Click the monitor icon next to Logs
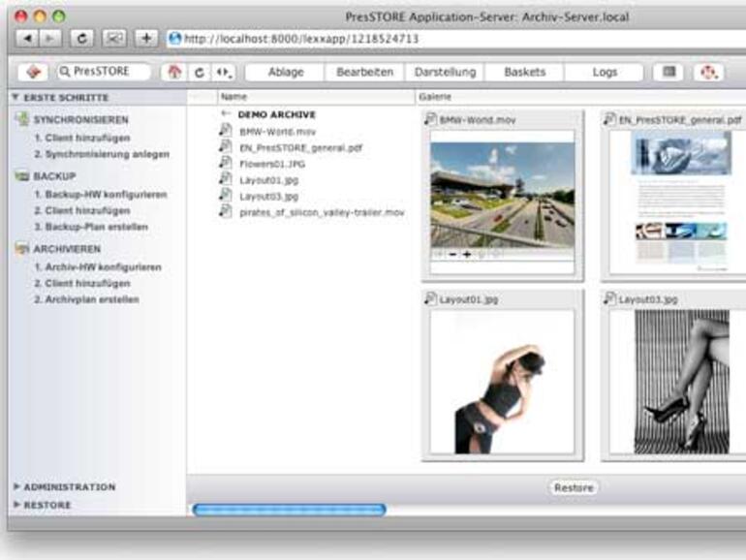The width and height of the screenshot is (746, 560). click(668, 73)
